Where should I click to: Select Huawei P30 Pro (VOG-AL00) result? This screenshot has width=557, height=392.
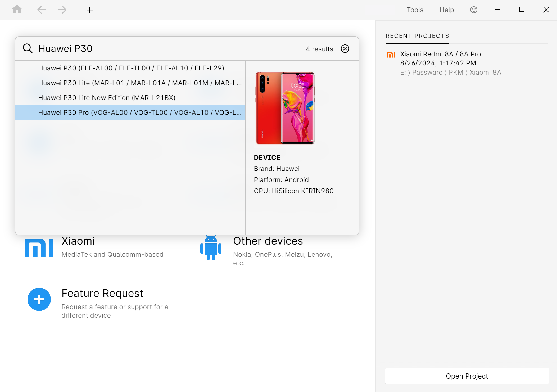click(x=130, y=112)
